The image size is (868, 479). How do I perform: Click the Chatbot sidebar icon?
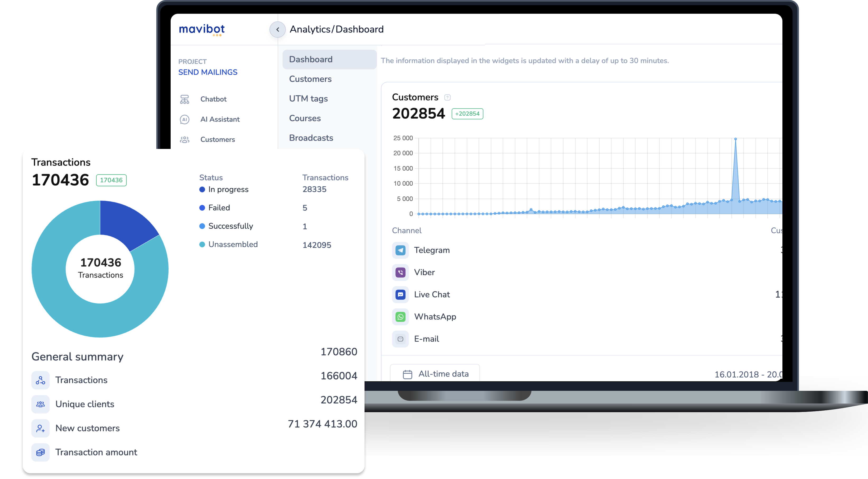(x=184, y=99)
